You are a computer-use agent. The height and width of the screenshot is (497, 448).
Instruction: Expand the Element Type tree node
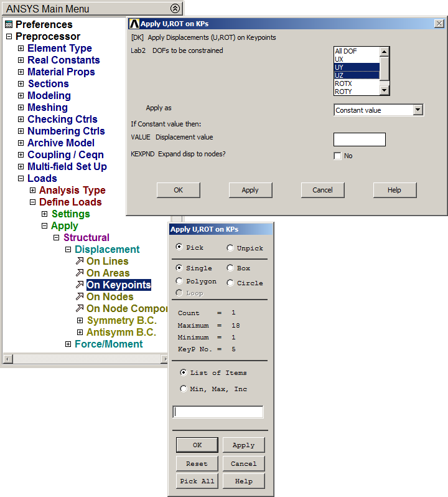[x=21, y=49]
